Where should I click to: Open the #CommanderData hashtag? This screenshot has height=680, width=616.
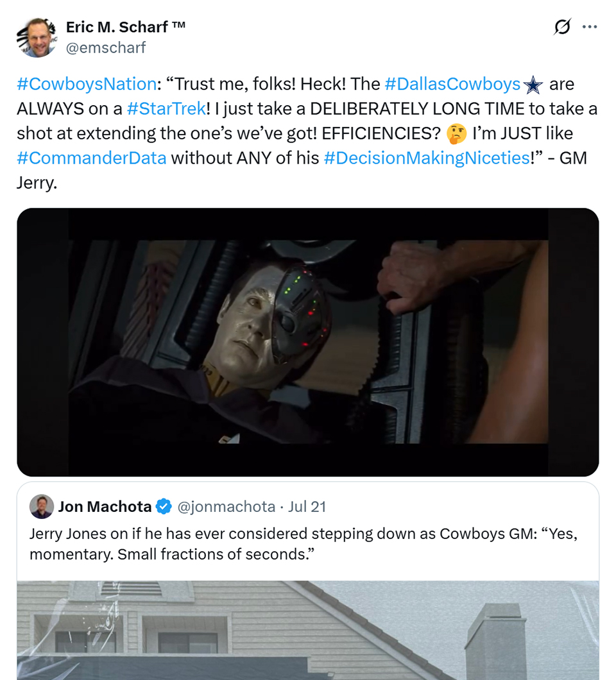(92, 158)
